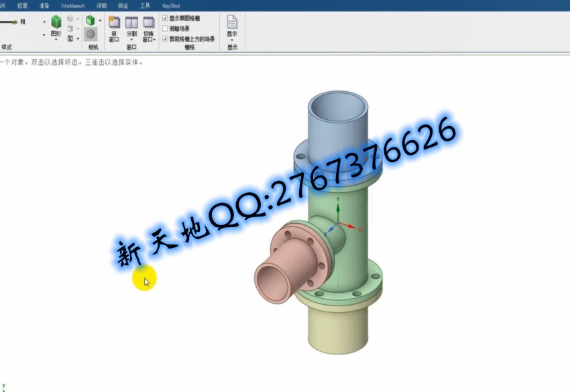Click the green wireframe cube icon
This screenshot has height=392, width=570.
point(70,39)
